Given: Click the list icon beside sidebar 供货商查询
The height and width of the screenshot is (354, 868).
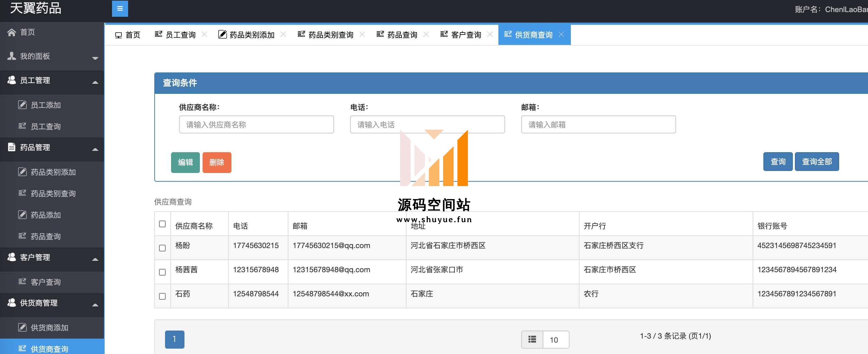Looking at the screenshot, I should pos(22,349).
